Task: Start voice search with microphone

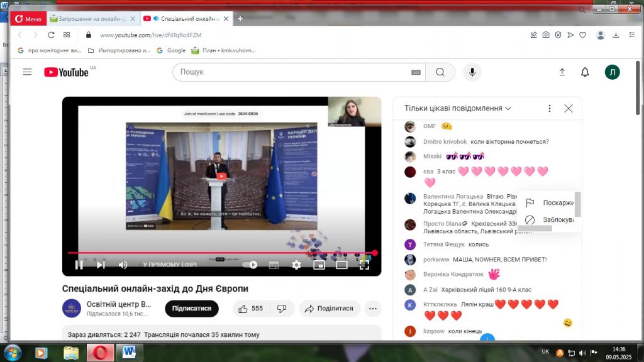Action: click(472, 72)
